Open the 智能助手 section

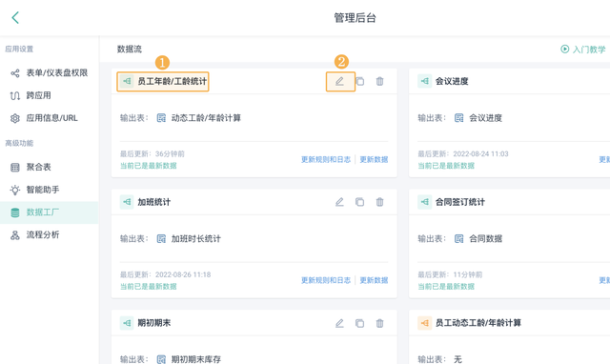point(50,190)
